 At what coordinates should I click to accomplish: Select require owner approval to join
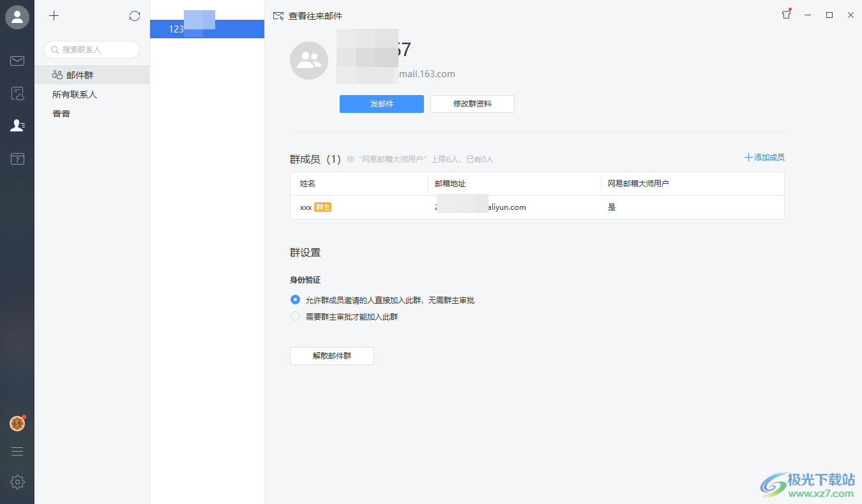[x=295, y=316]
